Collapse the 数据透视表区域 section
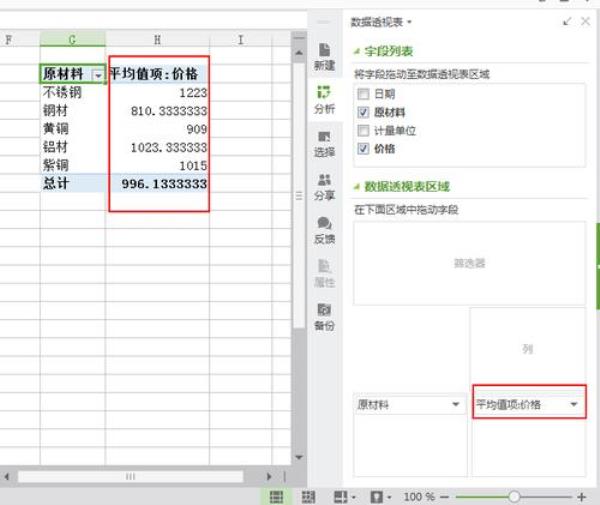The height and width of the screenshot is (505, 600). [x=357, y=187]
